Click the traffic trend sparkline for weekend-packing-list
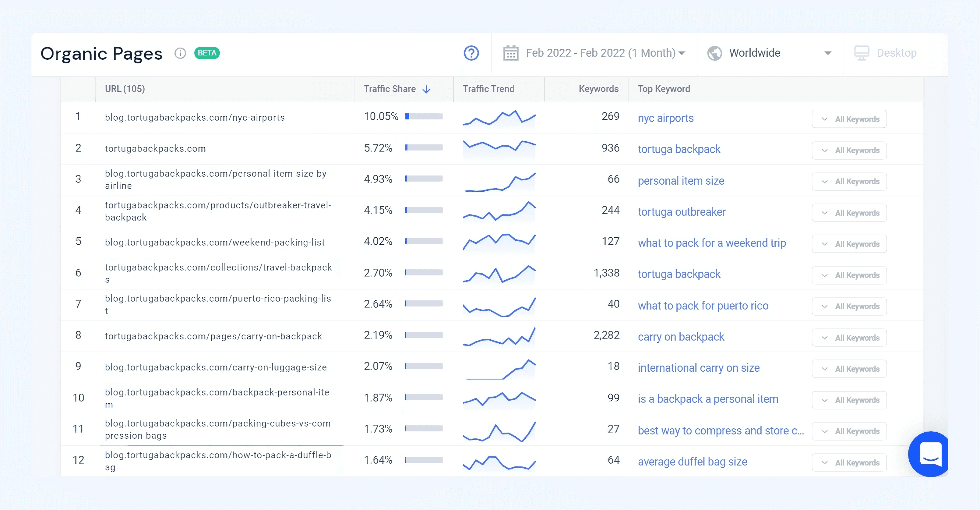The height and width of the screenshot is (510, 980). click(x=499, y=242)
